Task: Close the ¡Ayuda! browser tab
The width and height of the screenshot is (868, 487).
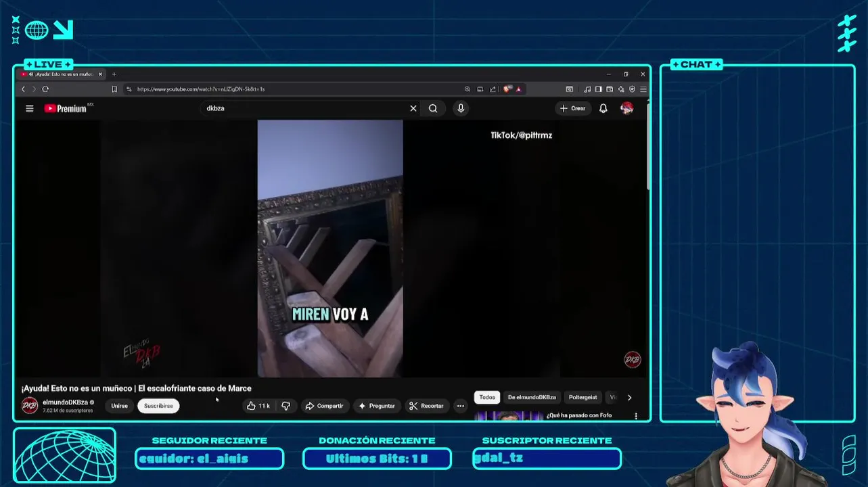Action: (x=100, y=74)
